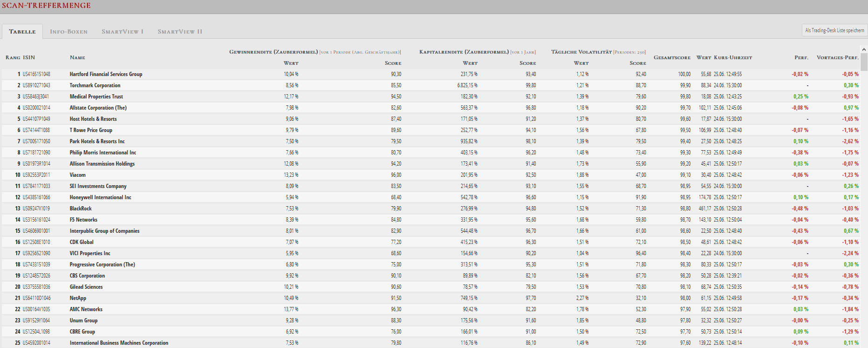This screenshot has width=868, height=348.
Task: Sort by Rang column header
Action: (x=13, y=57)
